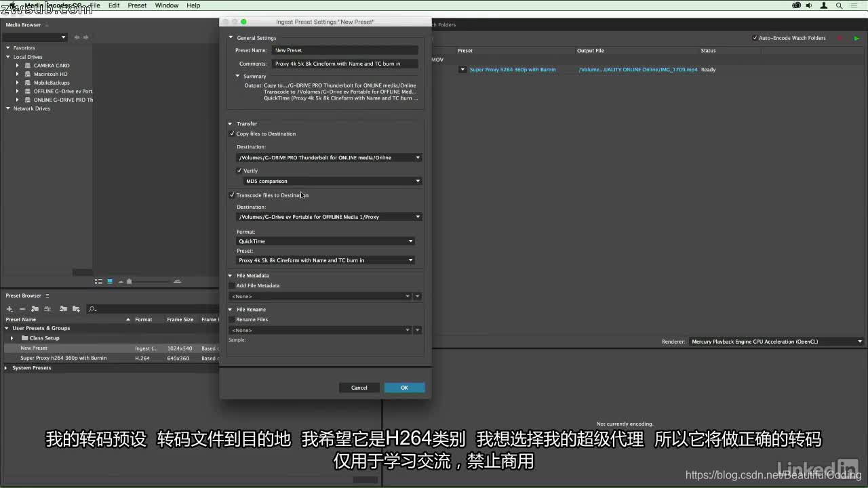This screenshot has height=488, width=868.
Task: Select Super Proxy h264 360p with Burnin preset row
Action: point(110,358)
